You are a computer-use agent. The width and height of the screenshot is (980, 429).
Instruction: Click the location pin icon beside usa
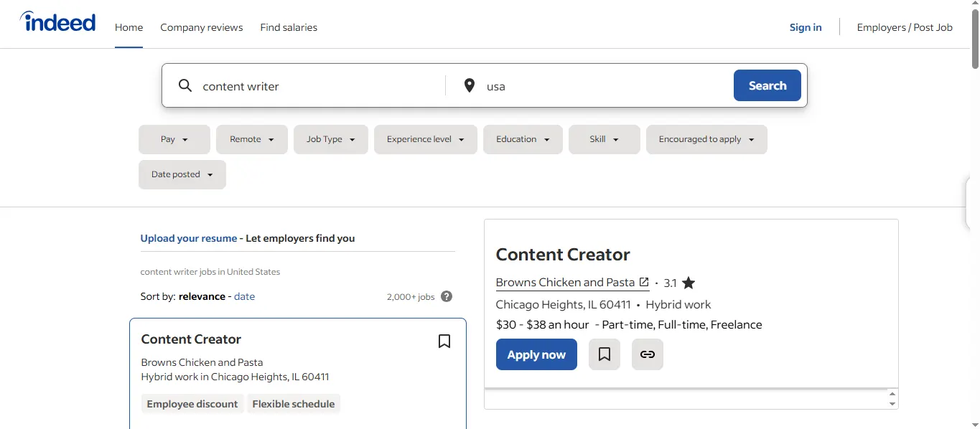coord(470,86)
